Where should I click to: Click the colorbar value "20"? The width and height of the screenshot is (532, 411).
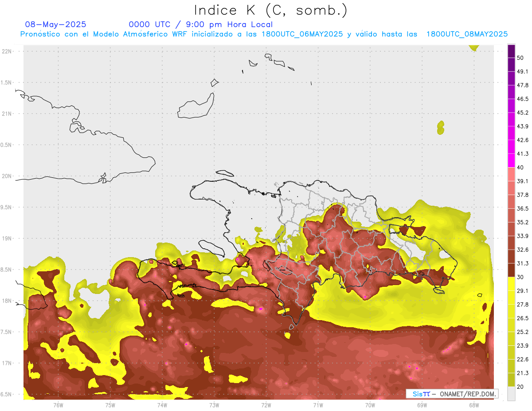[x=520, y=387]
